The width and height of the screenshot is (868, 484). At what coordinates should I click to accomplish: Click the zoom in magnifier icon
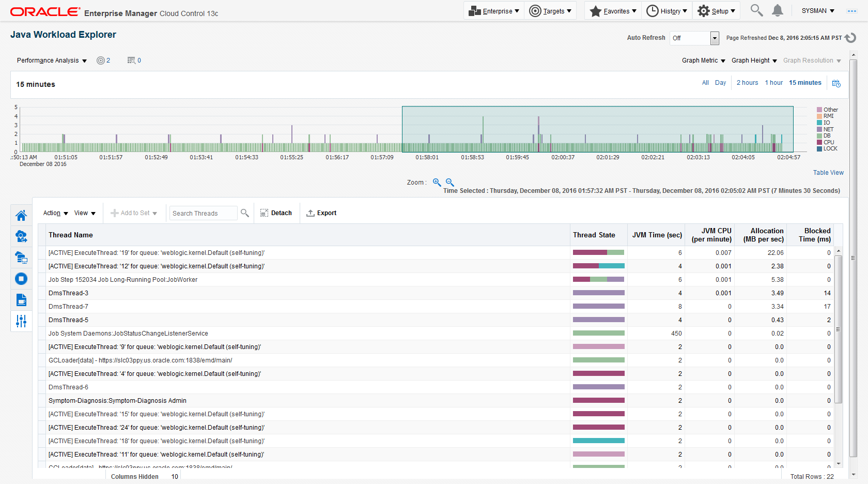point(437,183)
